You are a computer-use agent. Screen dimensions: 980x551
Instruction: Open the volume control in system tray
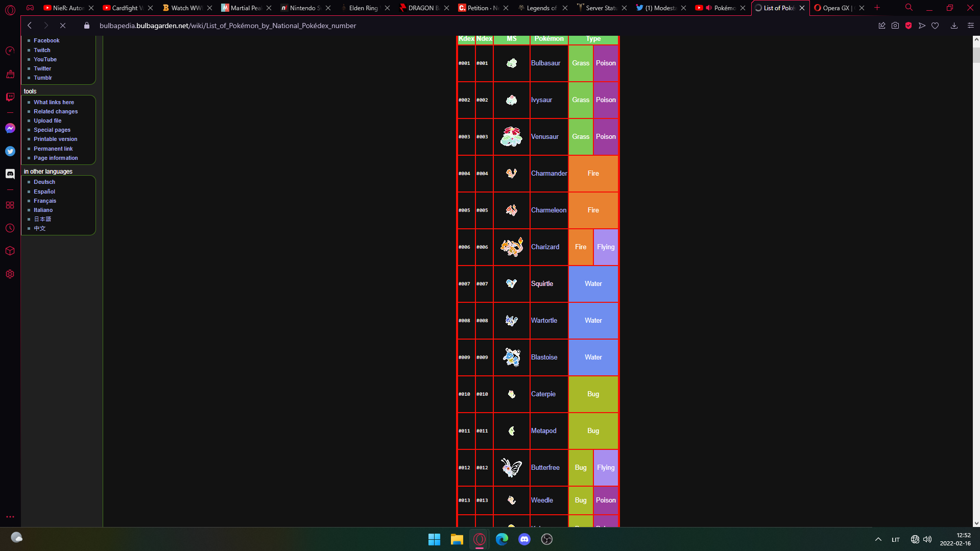pyautogui.click(x=927, y=539)
